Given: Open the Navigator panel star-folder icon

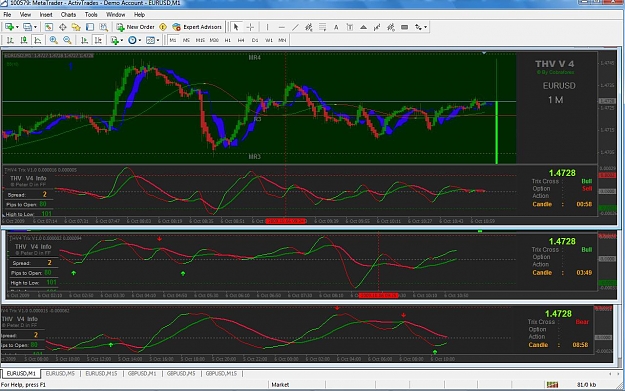Looking at the screenshot, I should pyautogui.click(x=76, y=27).
